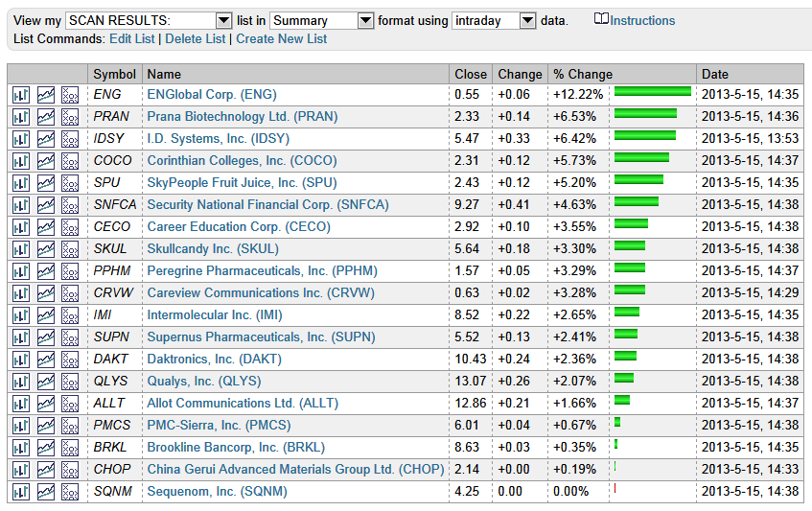
Task: Open Supernus Pharmaceuticals, Inc. (SUPN) link
Action: point(261,337)
